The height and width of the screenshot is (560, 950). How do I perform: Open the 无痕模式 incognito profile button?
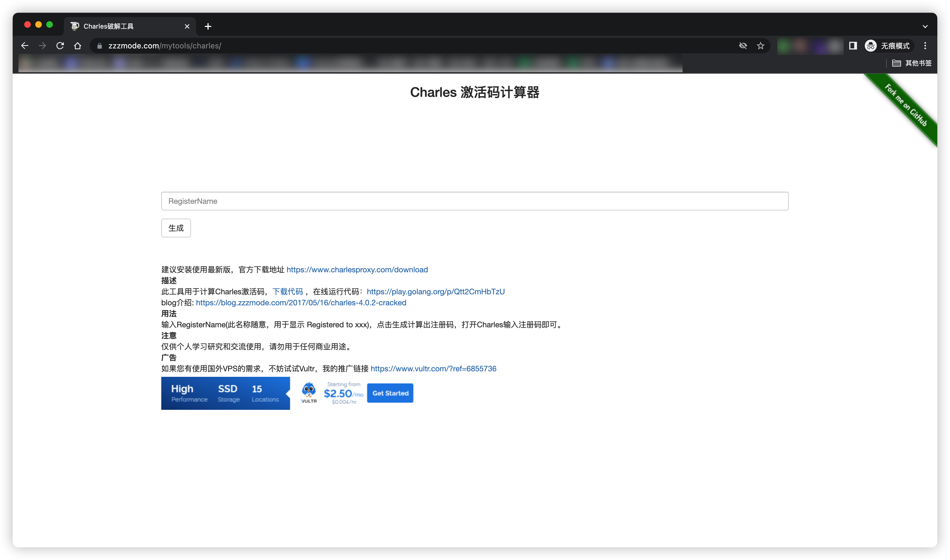tap(888, 46)
